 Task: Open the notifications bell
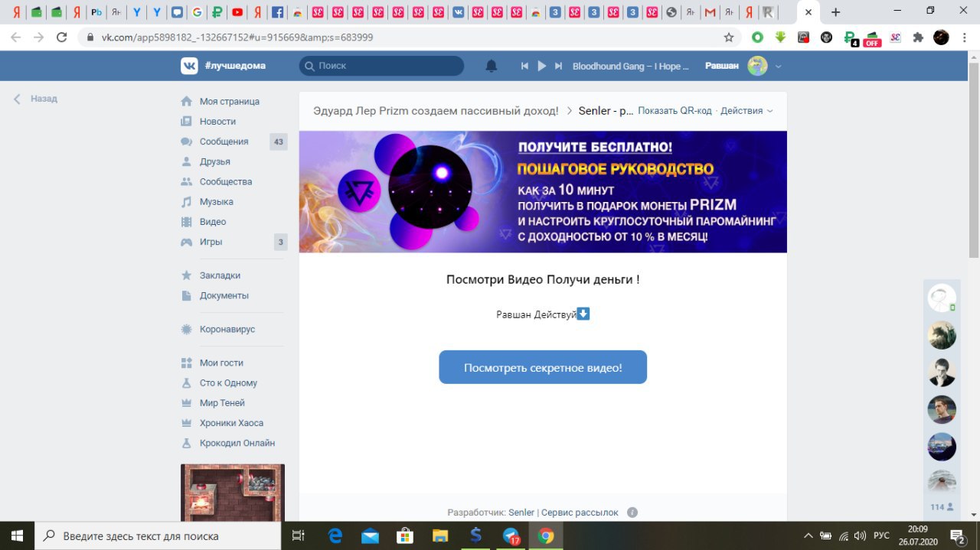492,66
